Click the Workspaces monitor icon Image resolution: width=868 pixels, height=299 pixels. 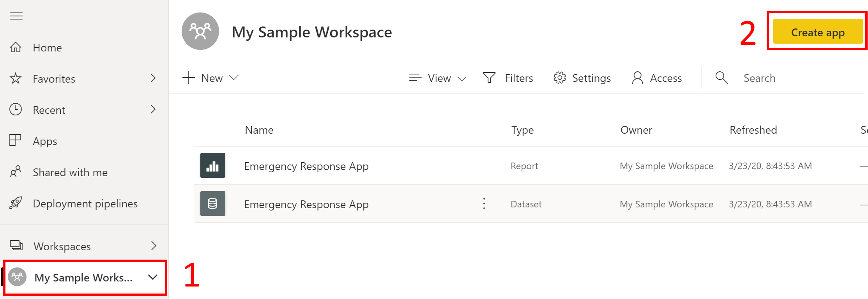tap(16, 245)
